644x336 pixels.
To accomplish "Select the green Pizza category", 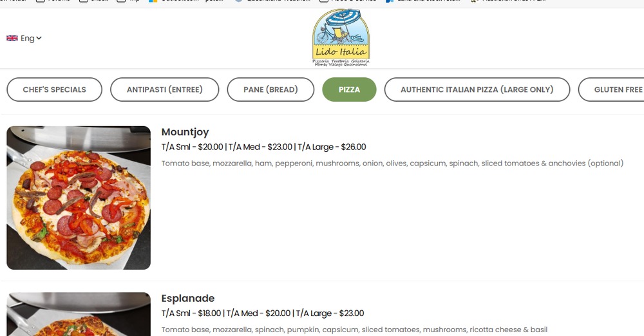I will coord(349,89).
